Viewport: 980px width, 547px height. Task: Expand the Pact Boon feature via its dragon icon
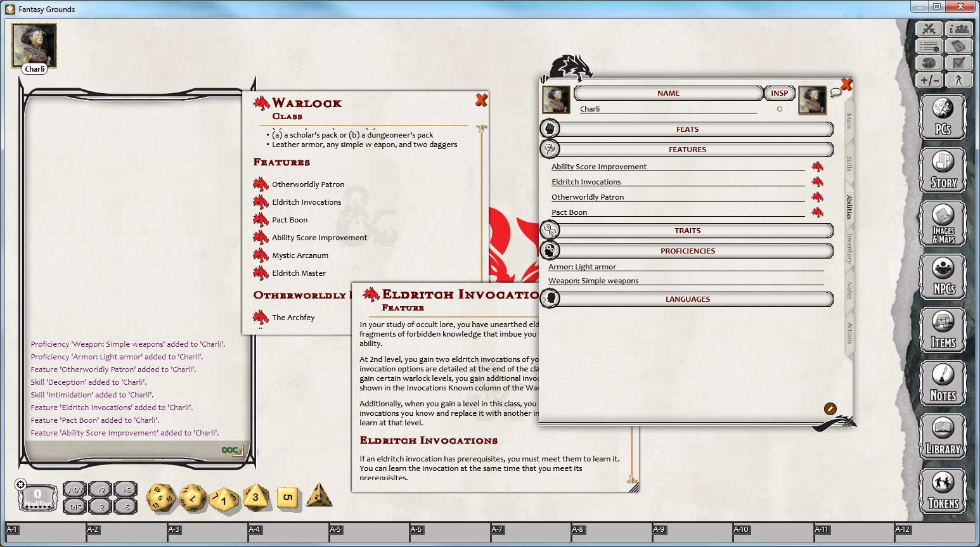818,212
